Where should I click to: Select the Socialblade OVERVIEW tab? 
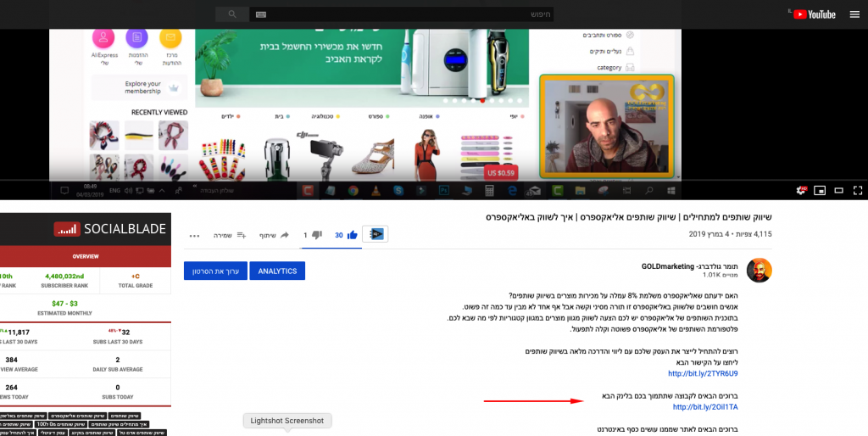(86, 256)
